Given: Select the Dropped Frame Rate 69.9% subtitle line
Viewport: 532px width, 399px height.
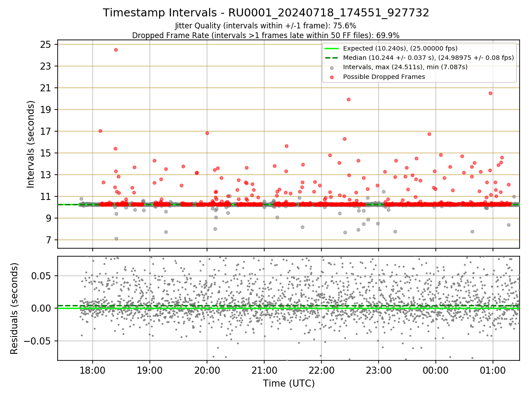Looking at the screenshot, I should (266, 35).
